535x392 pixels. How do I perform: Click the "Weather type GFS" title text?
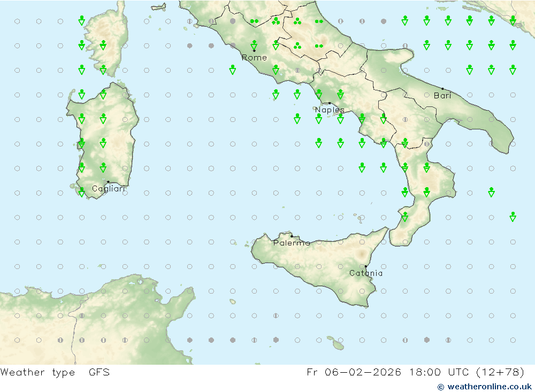pos(55,373)
